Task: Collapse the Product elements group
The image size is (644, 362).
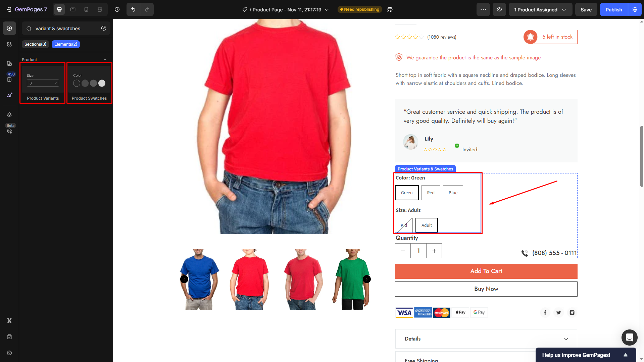Action: [x=105, y=60]
